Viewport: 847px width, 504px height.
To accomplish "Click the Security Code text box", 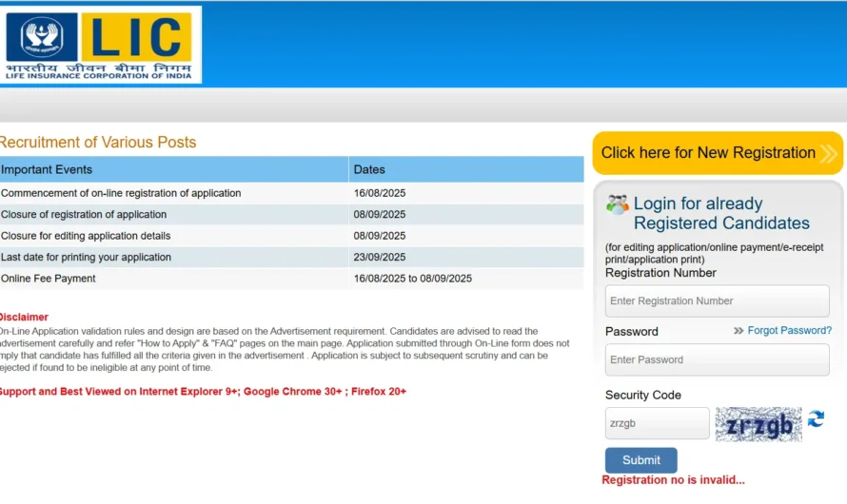I will coord(657,423).
